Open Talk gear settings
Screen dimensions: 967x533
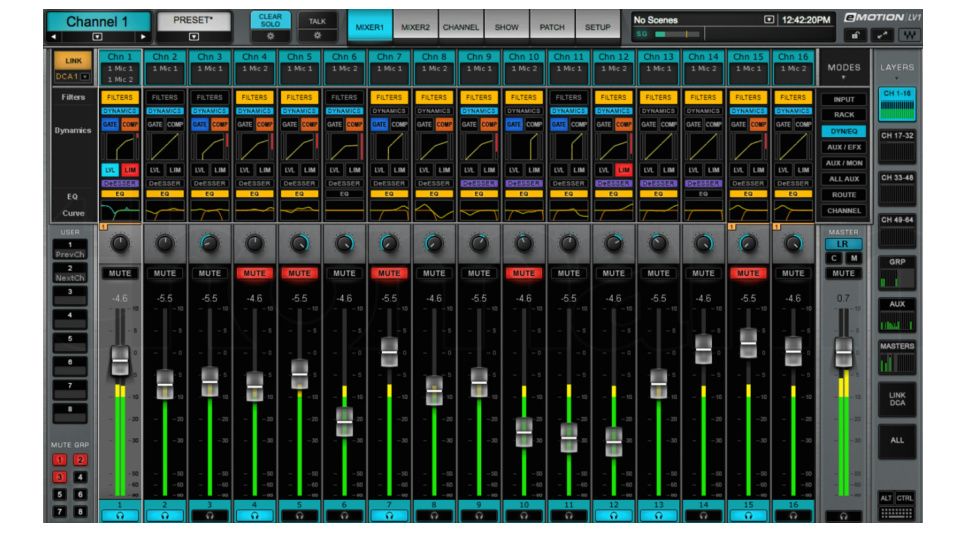(x=317, y=36)
